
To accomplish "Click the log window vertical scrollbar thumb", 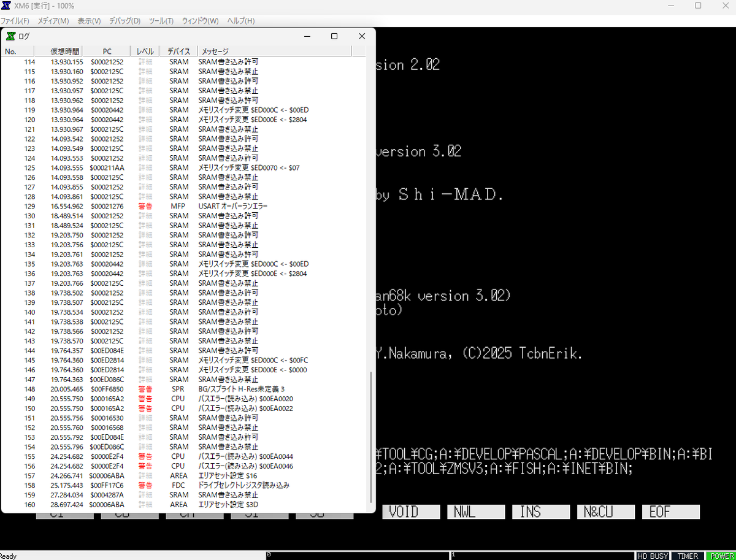I will point(370,435).
